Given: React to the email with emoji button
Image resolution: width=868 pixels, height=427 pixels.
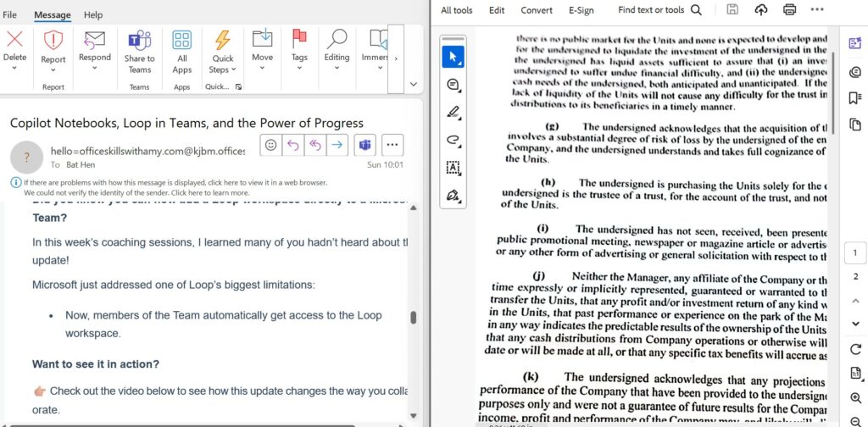Looking at the screenshot, I should 270,145.
